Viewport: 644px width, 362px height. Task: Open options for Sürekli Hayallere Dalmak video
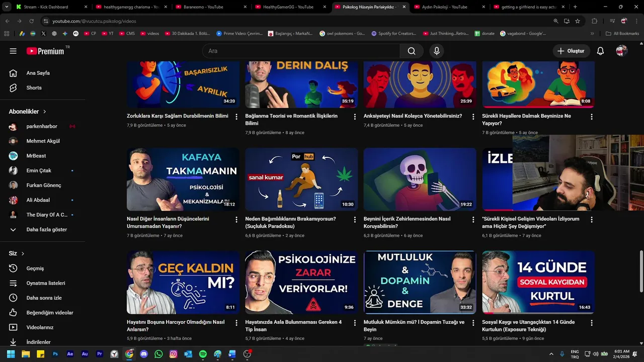[592, 117]
